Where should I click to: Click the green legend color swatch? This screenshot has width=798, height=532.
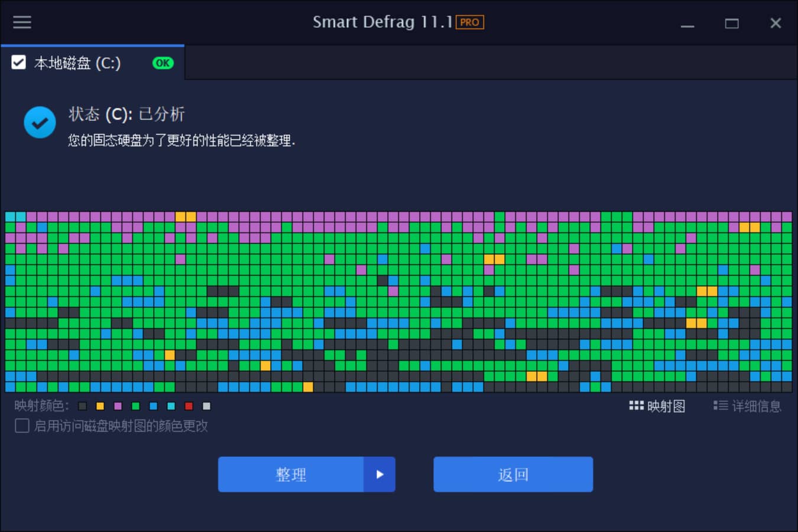pyautogui.click(x=136, y=406)
